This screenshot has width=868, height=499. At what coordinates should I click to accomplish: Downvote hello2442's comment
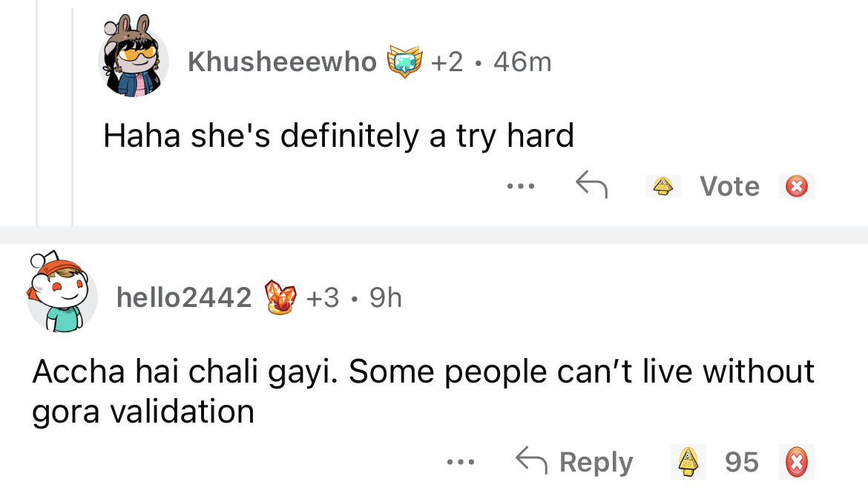tap(796, 462)
